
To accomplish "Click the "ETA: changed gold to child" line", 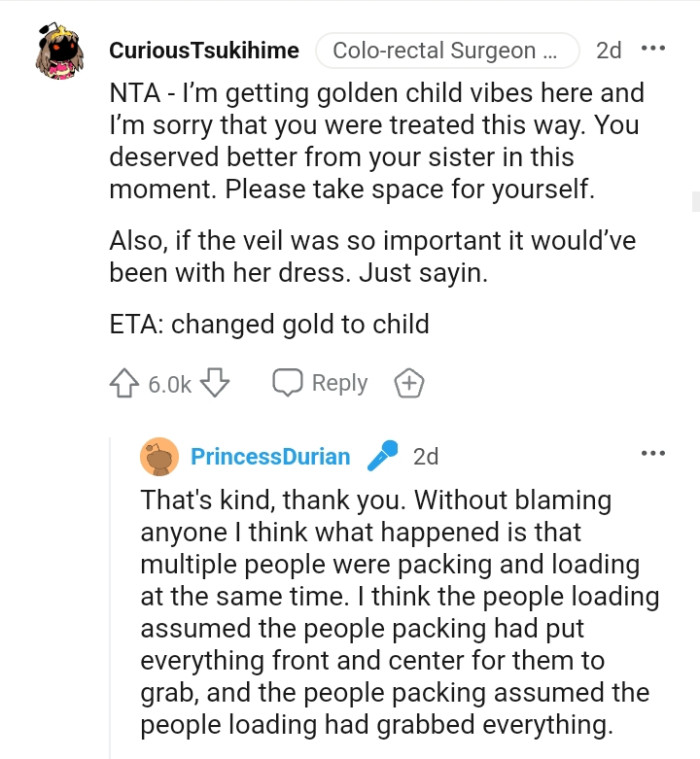I will pyautogui.click(x=269, y=324).
